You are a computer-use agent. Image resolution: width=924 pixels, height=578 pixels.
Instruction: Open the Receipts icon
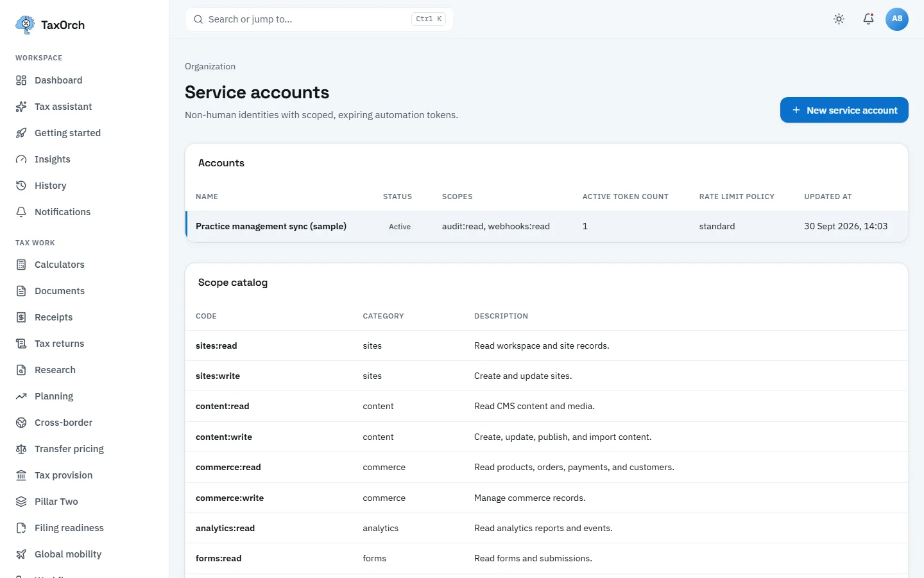pyautogui.click(x=21, y=317)
